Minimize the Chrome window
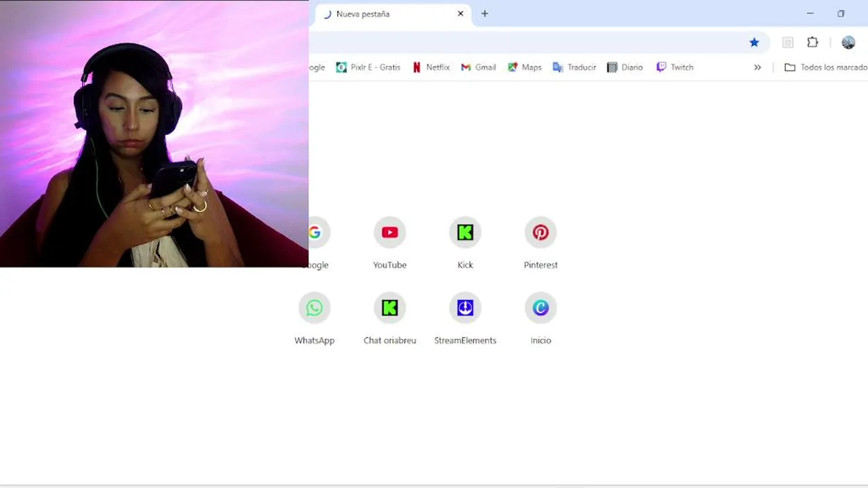The height and width of the screenshot is (488, 868). tap(810, 14)
